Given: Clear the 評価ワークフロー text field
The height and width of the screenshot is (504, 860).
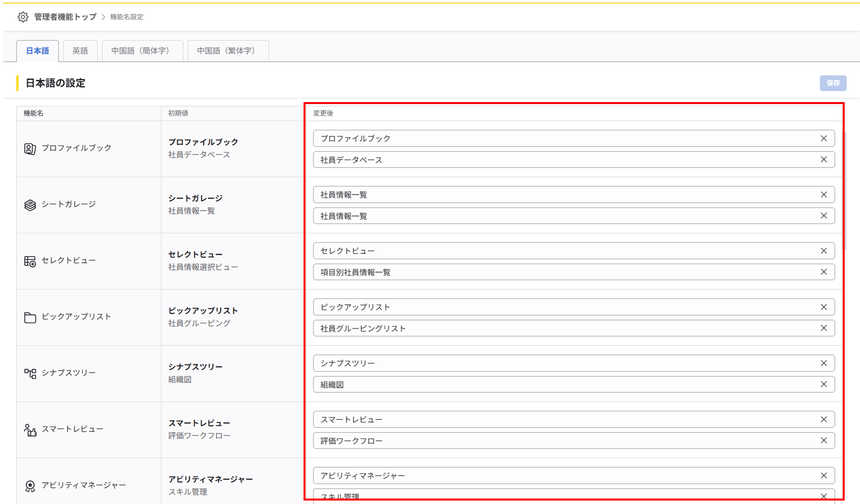Looking at the screenshot, I should pyautogui.click(x=824, y=441).
